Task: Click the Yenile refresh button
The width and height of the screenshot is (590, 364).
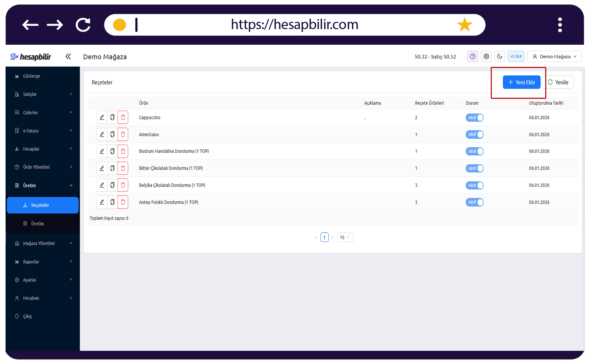Action: pyautogui.click(x=558, y=82)
